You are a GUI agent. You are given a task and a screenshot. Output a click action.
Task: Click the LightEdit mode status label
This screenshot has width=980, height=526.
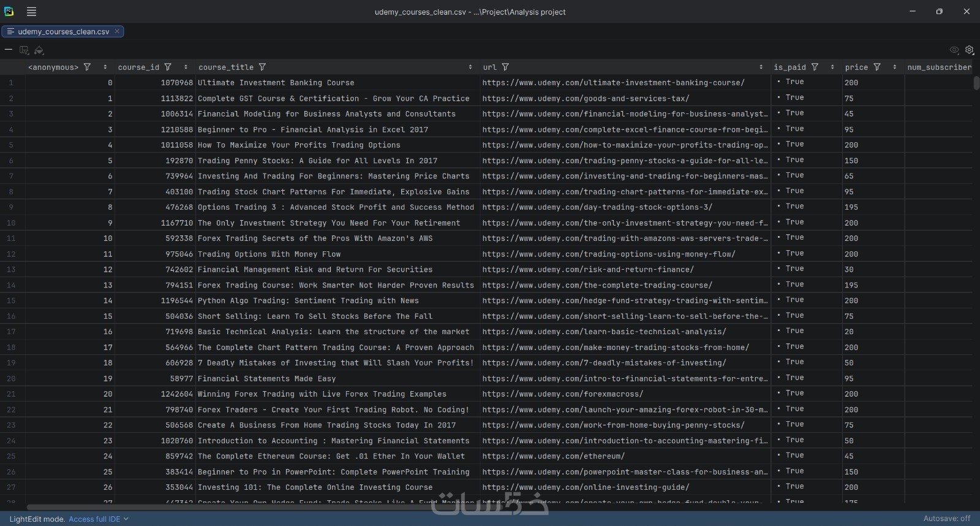(x=37, y=519)
